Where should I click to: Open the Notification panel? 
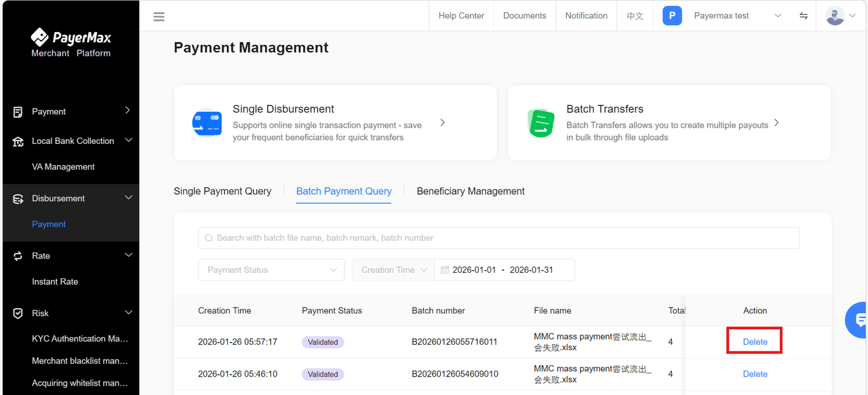(586, 15)
